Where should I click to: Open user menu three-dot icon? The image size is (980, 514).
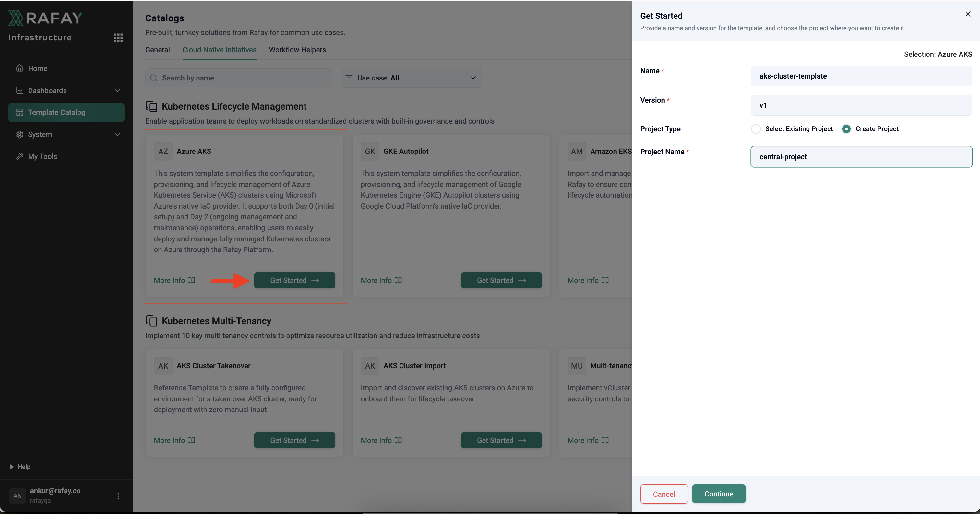pyautogui.click(x=118, y=496)
